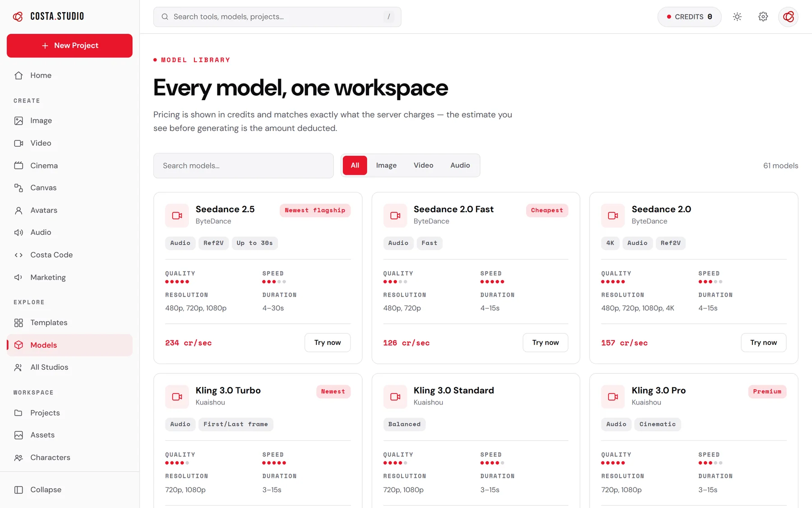
Task: Try now on Seedance 2.0
Action: [x=764, y=343]
